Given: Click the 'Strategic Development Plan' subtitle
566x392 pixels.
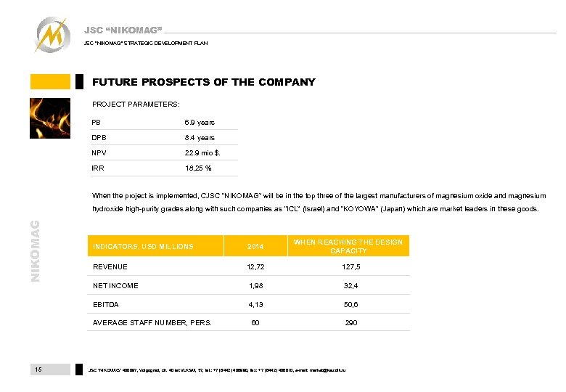Looking at the screenshot, I should point(146,44).
